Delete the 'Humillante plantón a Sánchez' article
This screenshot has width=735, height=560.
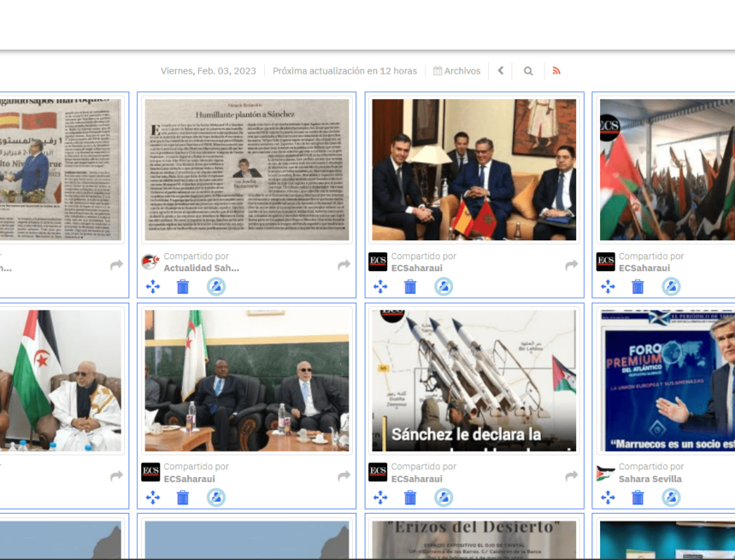tap(183, 286)
